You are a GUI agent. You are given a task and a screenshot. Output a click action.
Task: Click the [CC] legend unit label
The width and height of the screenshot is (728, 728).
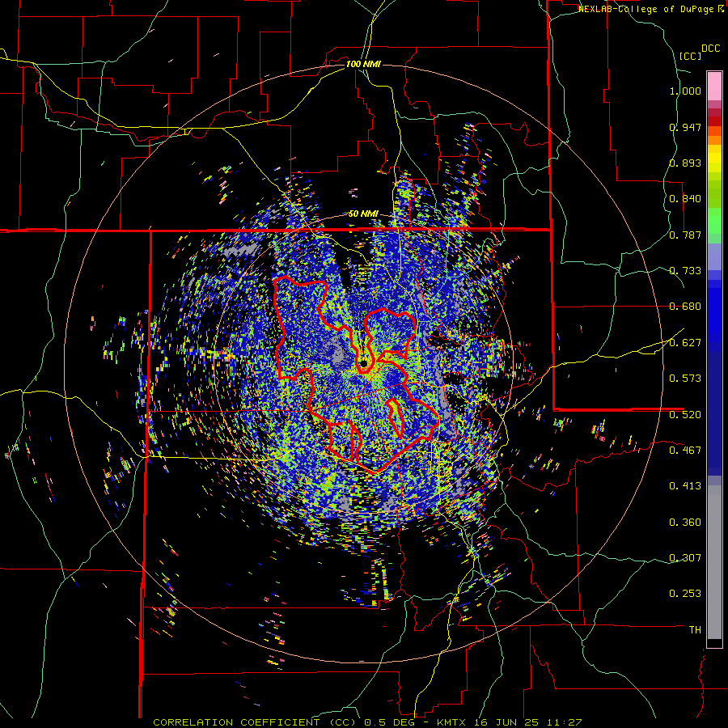(691, 56)
